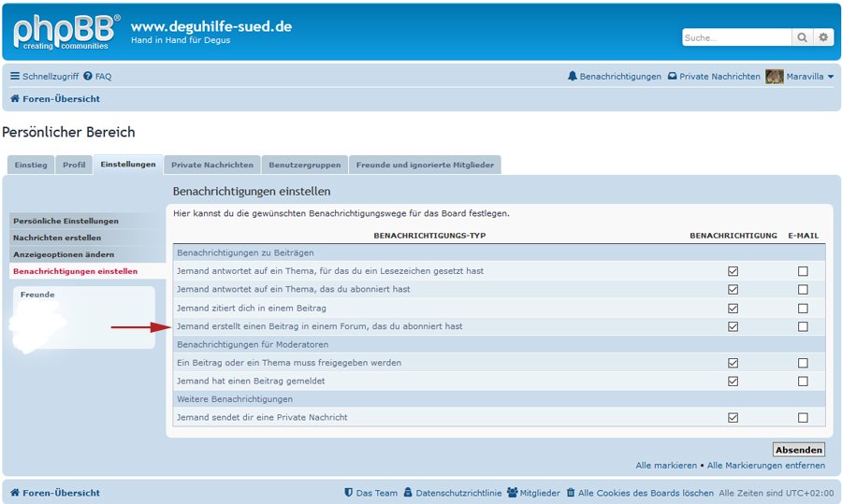Click the phpBB logo
Screen dimensions: 842x504
(x=66, y=32)
